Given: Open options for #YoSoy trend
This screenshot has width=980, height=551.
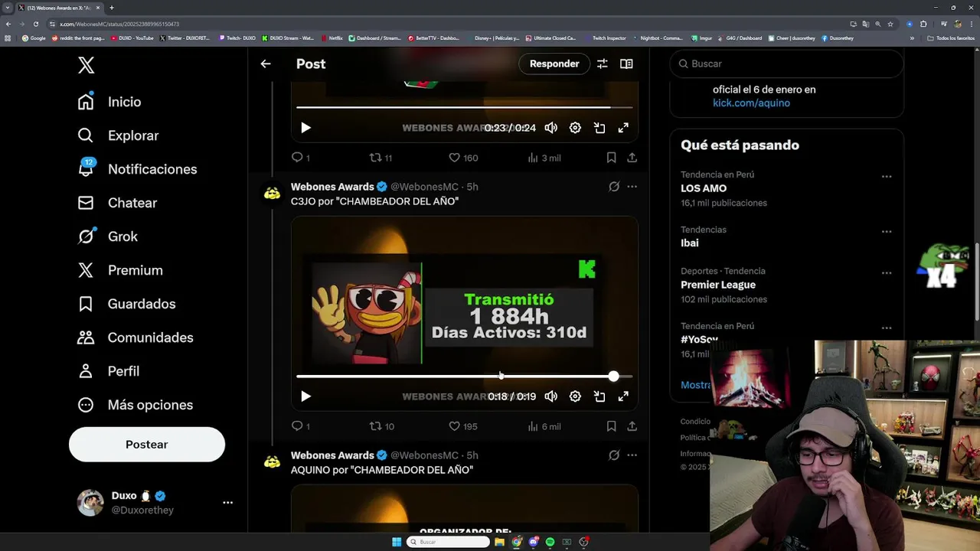Looking at the screenshot, I should click(886, 328).
